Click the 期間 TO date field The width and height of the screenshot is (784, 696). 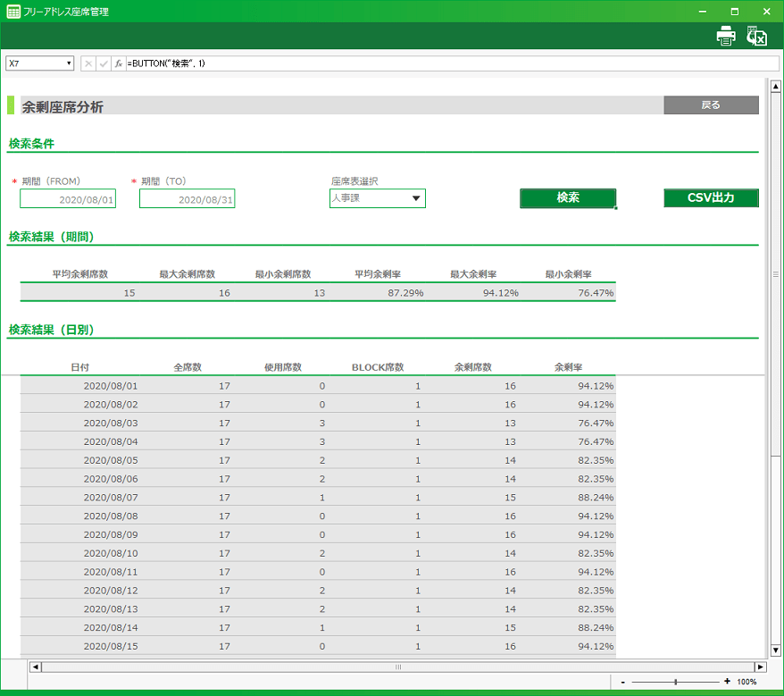(x=187, y=199)
